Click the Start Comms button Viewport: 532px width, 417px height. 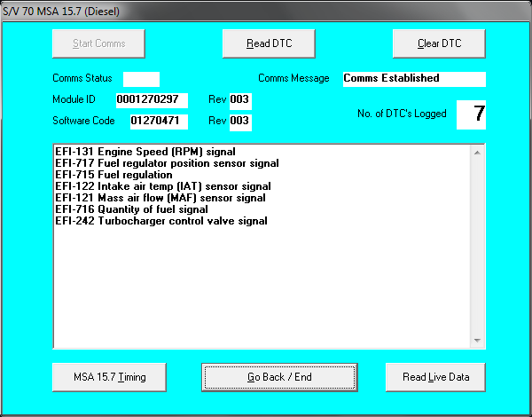coord(98,43)
